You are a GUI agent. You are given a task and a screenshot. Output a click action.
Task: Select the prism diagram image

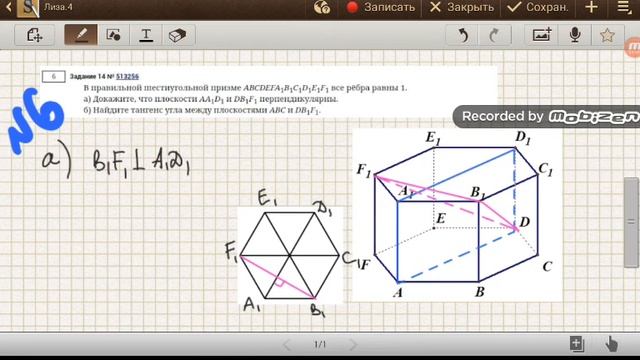pos(457,215)
